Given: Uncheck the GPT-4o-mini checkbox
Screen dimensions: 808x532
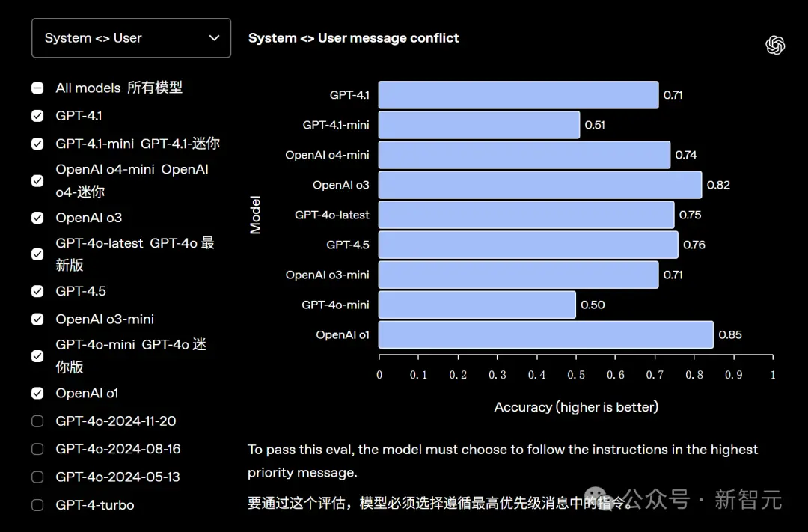Looking at the screenshot, I should 37,356.
